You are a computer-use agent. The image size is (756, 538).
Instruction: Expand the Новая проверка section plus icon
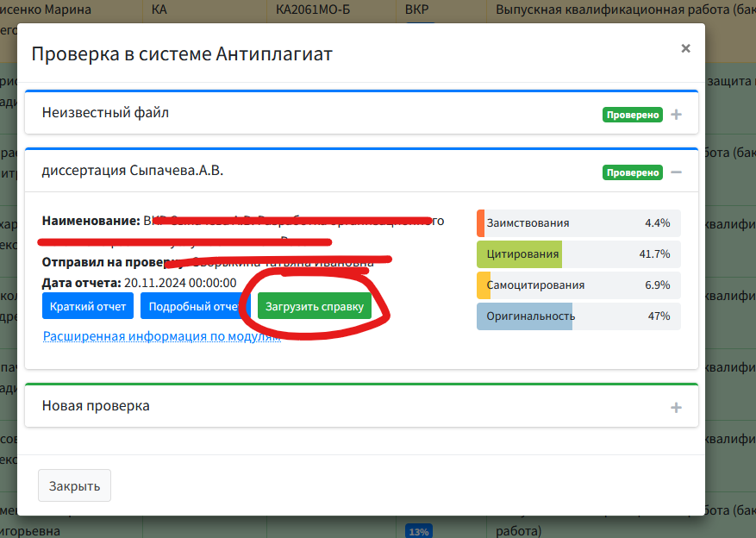pyautogui.click(x=676, y=407)
